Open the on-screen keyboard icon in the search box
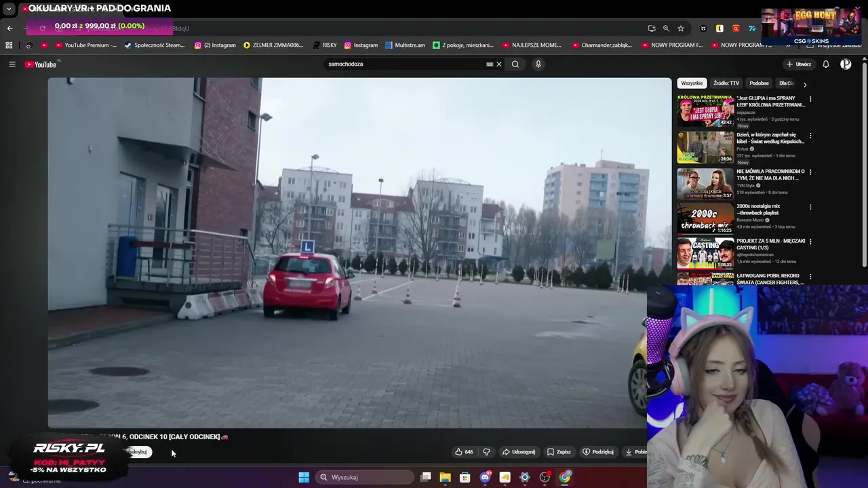868x488 pixels. (x=490, y=64)
